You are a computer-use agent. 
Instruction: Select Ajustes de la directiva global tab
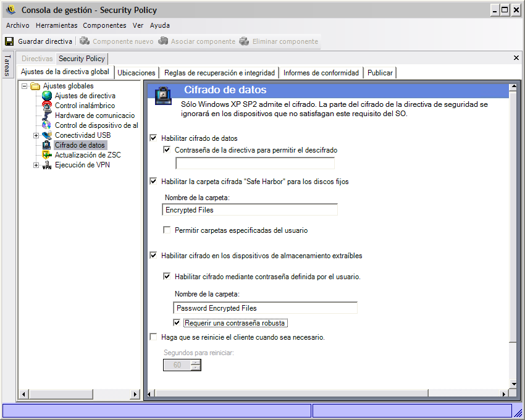click(x=65, y=72)
